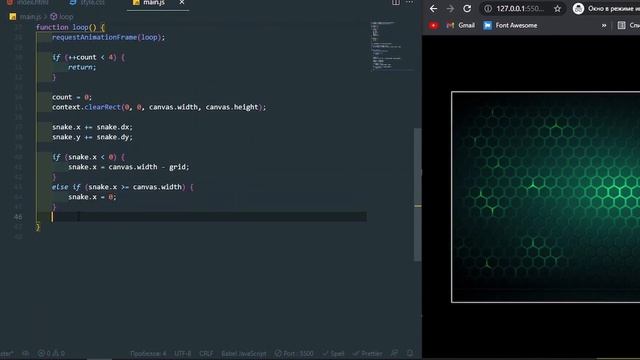The image size is (640, 360).
Task: Click 'context.clearRect' call
Action: tap(159, 107)
